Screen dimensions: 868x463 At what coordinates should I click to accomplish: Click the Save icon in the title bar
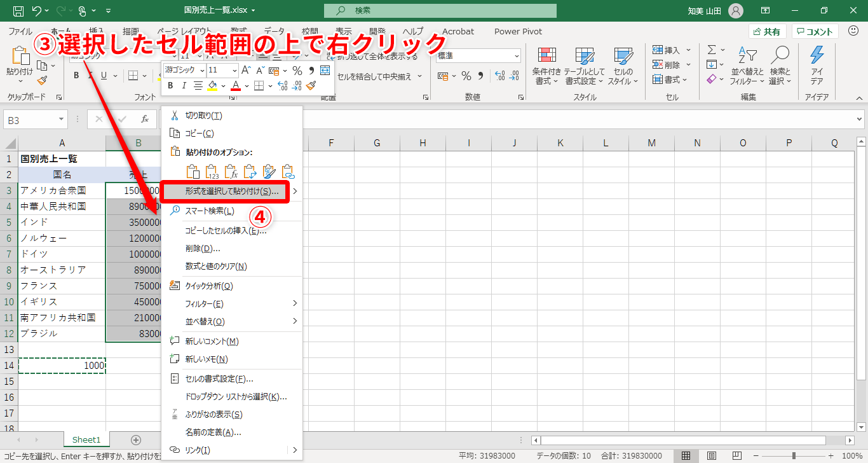point(18,11)
